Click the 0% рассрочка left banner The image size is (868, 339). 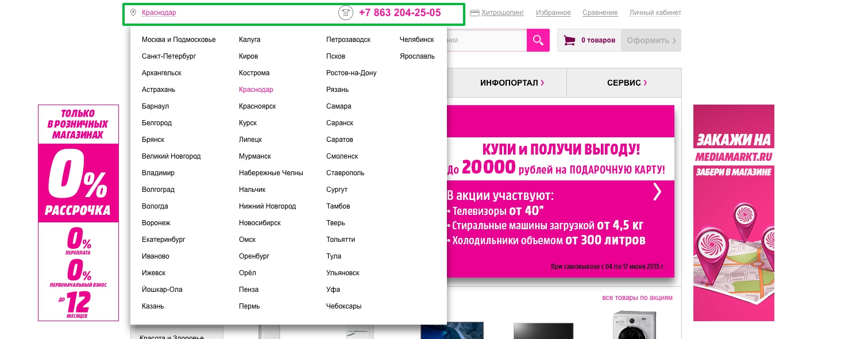(78, 213)
